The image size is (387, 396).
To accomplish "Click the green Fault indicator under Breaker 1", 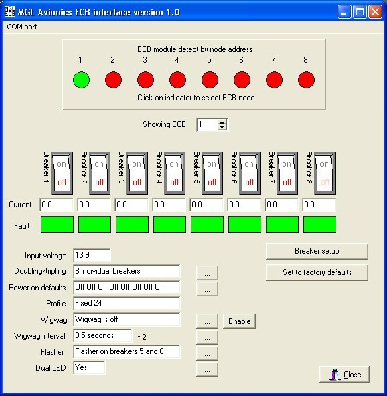I will click(x=57, y=224).
